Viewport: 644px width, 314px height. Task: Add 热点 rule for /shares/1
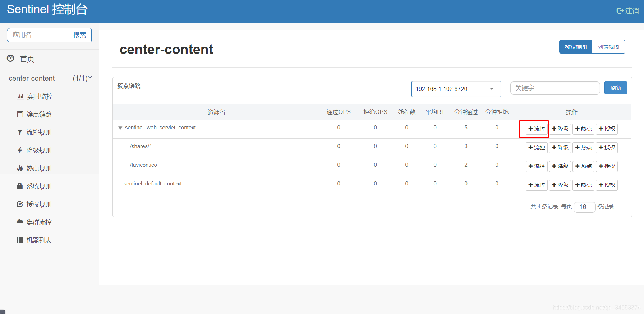click(x=583, y=148)
